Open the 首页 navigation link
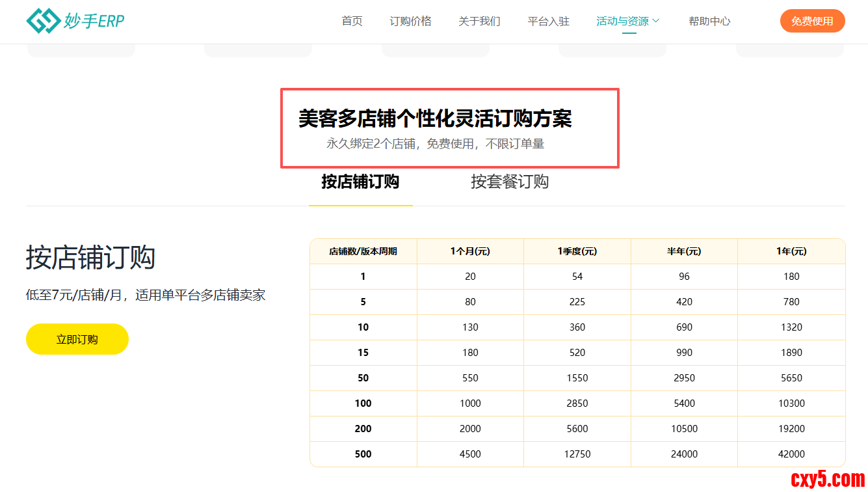868x492 pixels. (352, 21)
